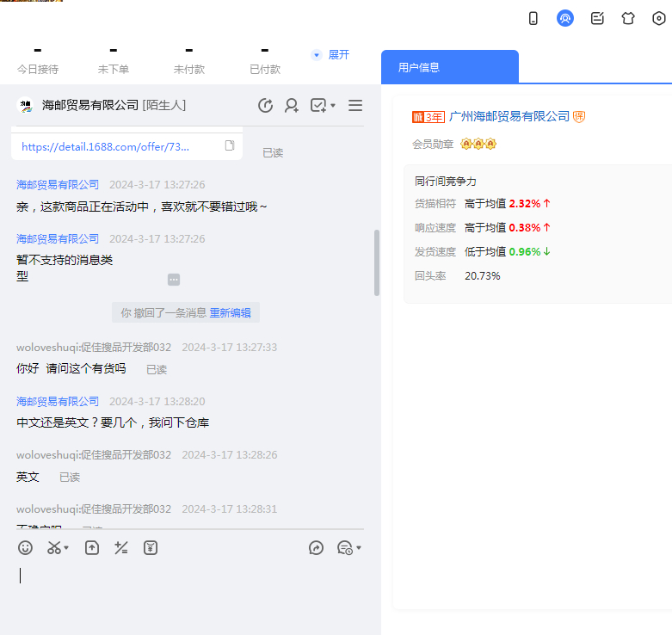Screen dimensions: 672x635
Task: Open settings hexagon icon at top right
Action: (659, 18)
